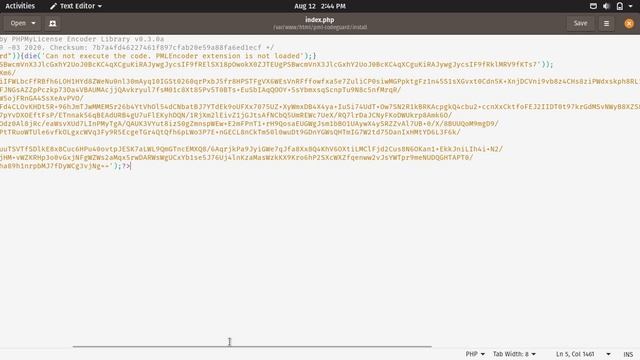
Task: Open the Activities overview
Action: coord(20,6)
